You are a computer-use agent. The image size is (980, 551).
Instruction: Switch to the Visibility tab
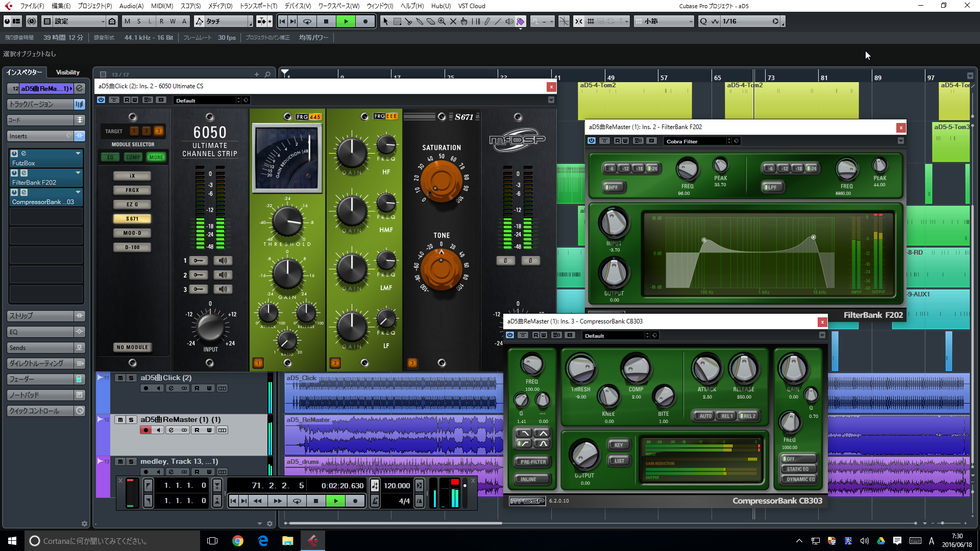point(68,72)
